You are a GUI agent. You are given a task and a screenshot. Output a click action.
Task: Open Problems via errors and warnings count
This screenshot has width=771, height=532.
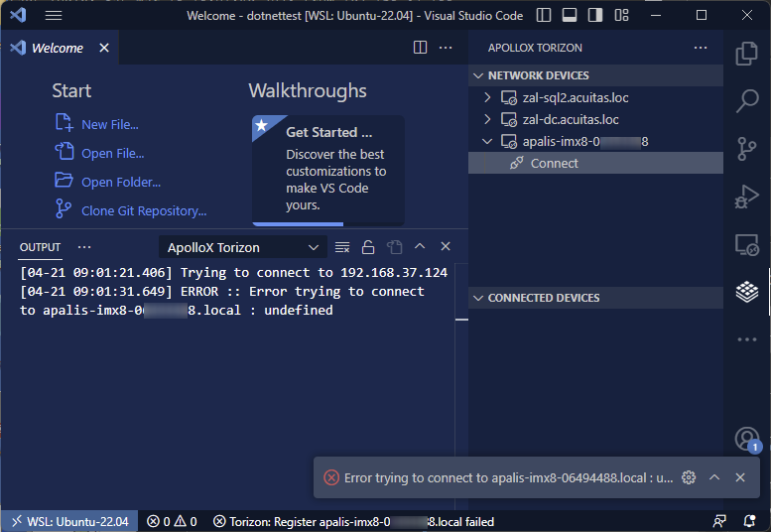172,521
